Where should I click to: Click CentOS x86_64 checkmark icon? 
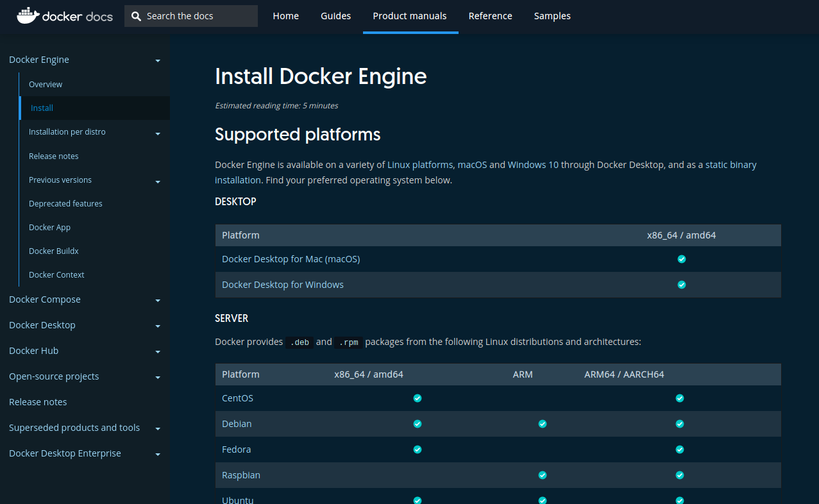point(418,398)
